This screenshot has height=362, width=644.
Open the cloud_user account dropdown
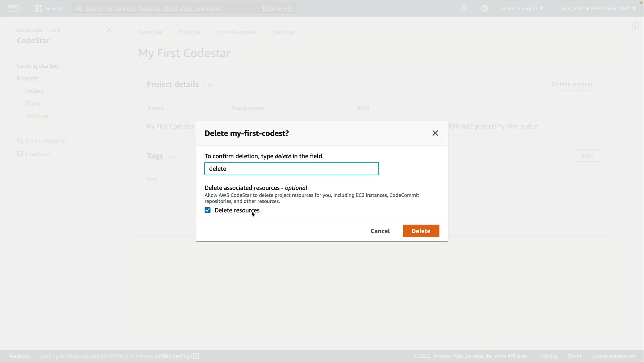coord(597,8)
